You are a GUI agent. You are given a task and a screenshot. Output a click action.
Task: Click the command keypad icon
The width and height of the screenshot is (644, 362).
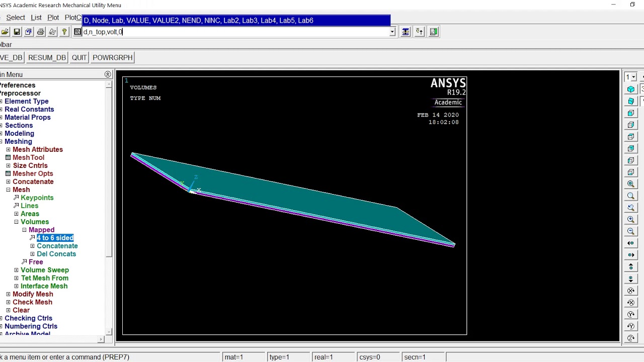pyautogui.click(x=77, y=32)
